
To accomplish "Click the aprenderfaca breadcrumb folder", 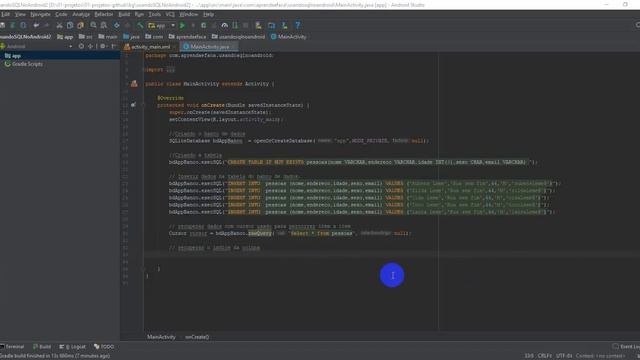I will (187, 37).
